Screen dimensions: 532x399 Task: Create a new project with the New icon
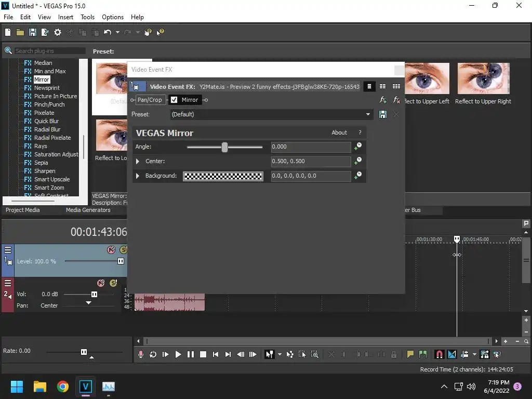click(8, 32)
